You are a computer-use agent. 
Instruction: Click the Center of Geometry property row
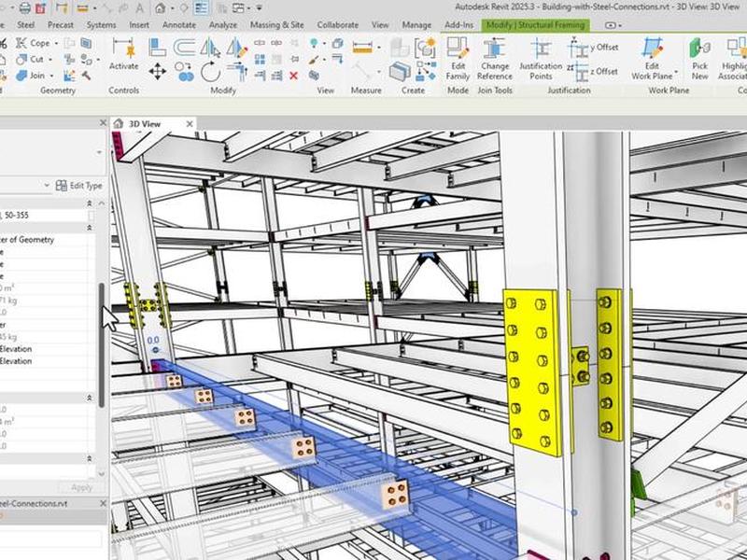point(44,240)
